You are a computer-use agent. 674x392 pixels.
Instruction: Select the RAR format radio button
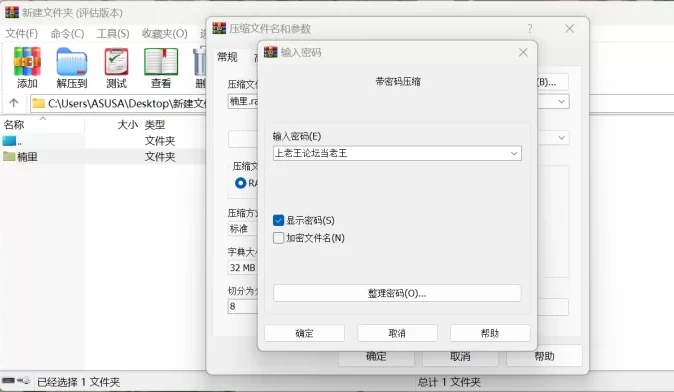click(x=240, y=183)
